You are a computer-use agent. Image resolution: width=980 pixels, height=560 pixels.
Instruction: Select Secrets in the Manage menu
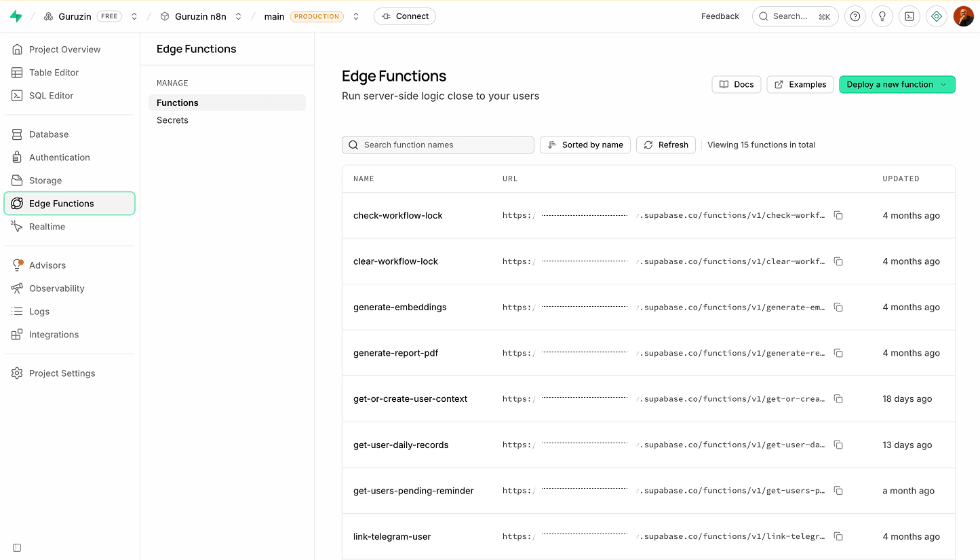(x=172, y=120)
